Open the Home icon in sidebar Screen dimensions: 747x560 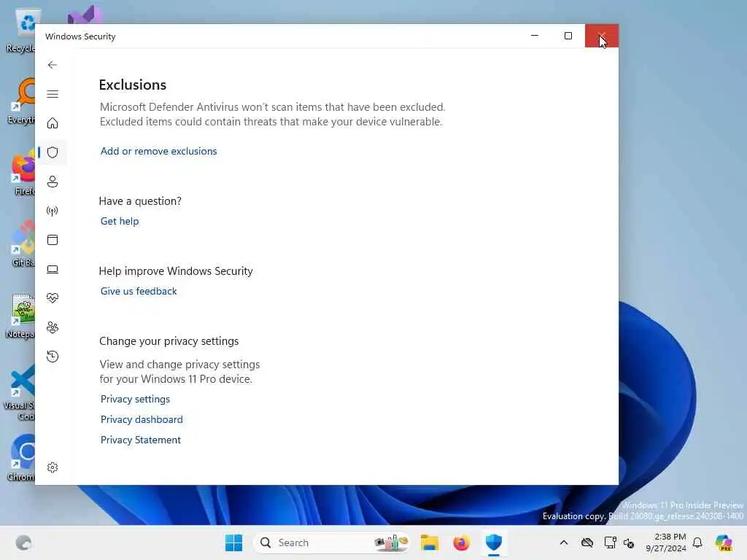click(x=53, y=123)
